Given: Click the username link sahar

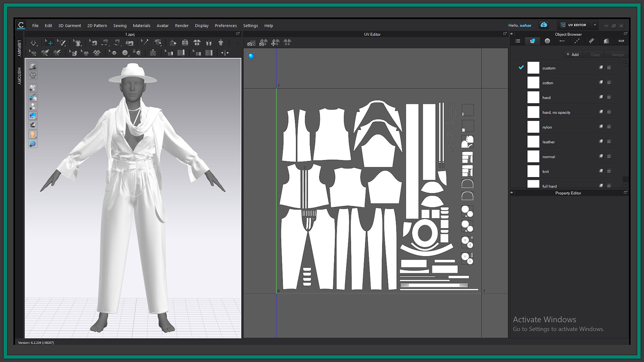Looking at the screenshot, I should [526, 26].
